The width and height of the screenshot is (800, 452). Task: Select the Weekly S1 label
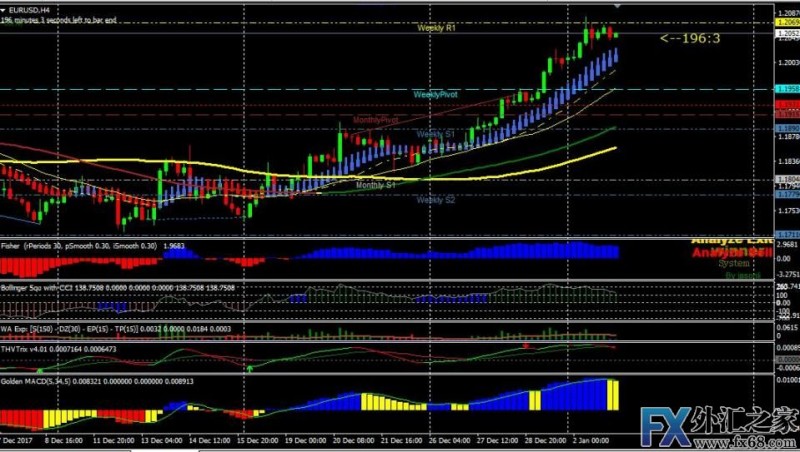pyautogui.click(x=435, y=134)
